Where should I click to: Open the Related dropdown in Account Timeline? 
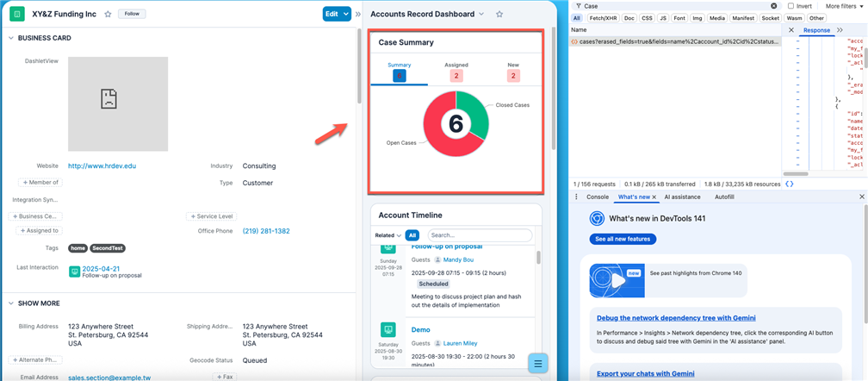(x=387, y=235)
